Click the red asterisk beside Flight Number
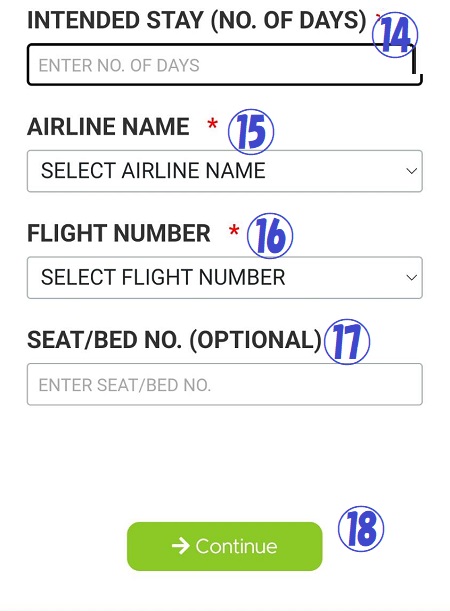The height and width of the screenshot is (611, 450). click(x=234, y=231)
